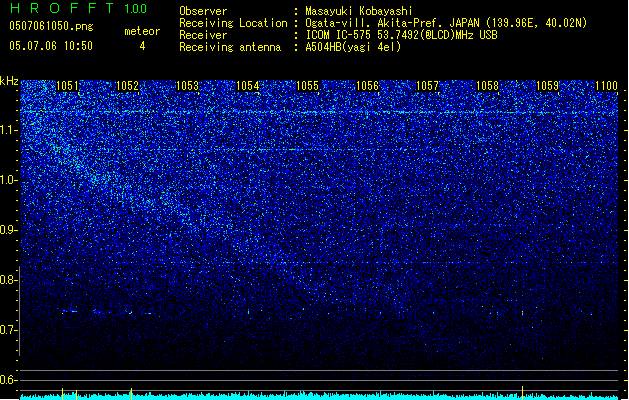Click the 0.8 kHz frequency label

click(9, 280)
